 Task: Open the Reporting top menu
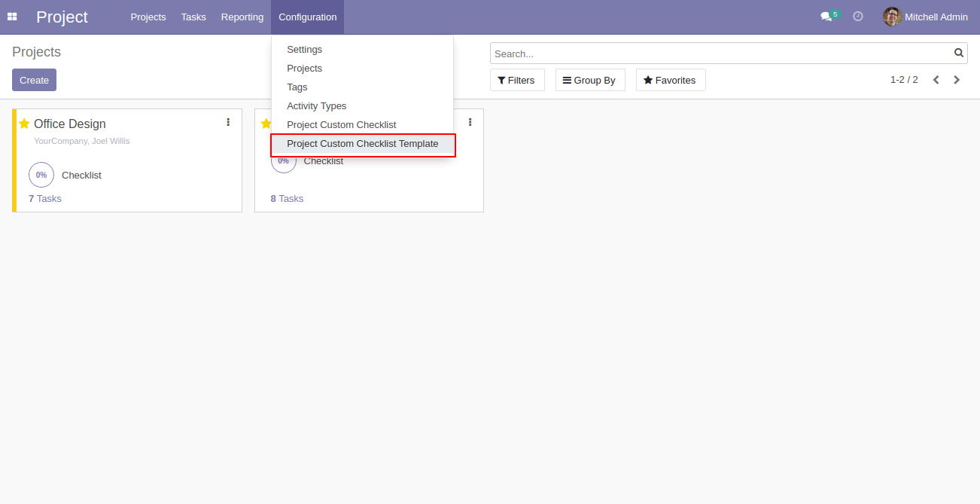click(x=242, y=17)
